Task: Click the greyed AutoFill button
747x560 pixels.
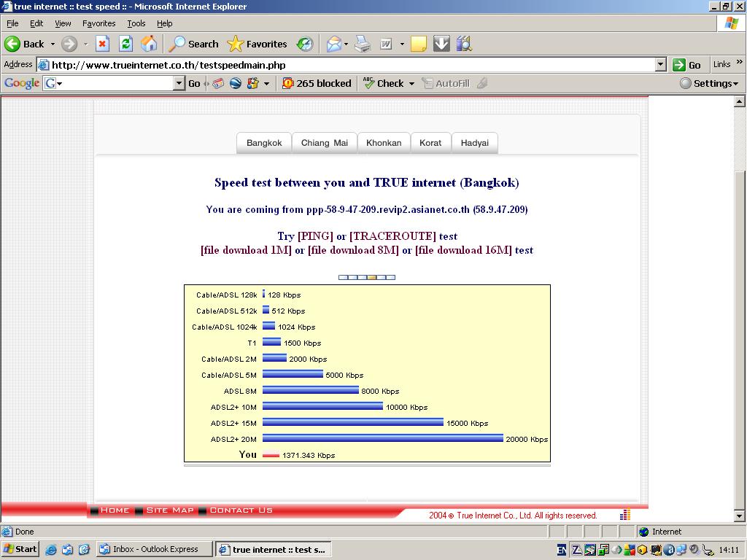Action: click(446, 84)
